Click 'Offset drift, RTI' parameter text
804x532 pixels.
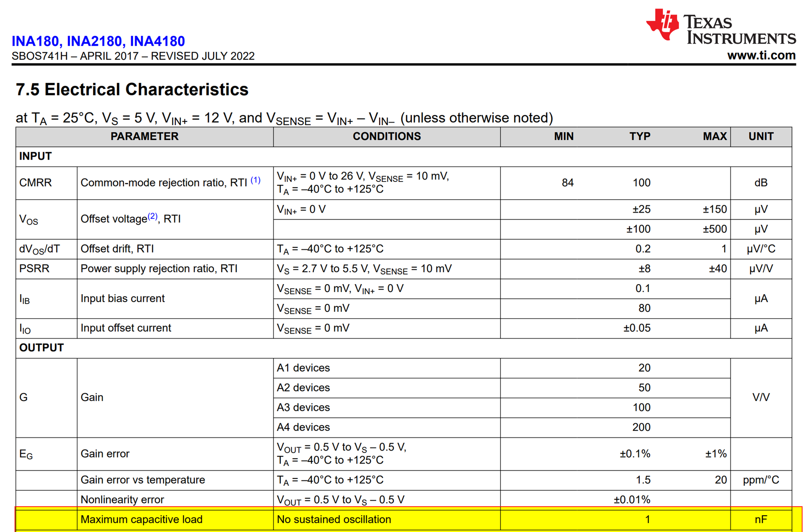click(x=117, y=249)
